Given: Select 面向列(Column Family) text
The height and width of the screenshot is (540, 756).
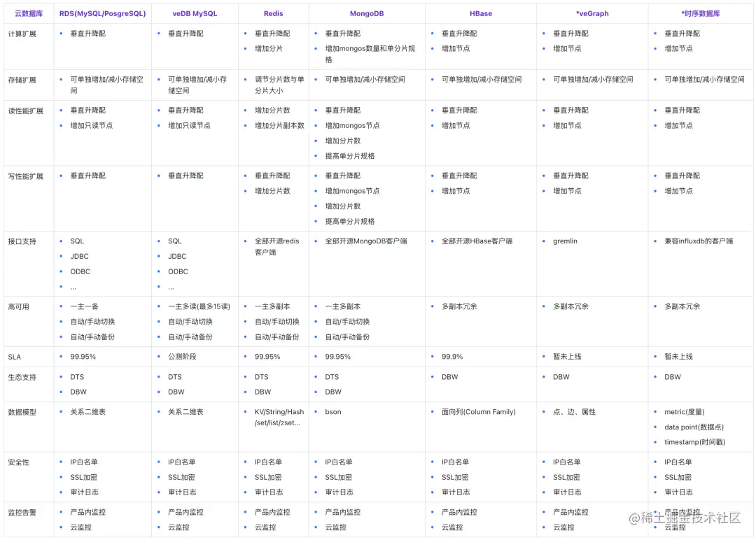Looking at the screenshot, I should pyautogui.click(x=479, y=412).
